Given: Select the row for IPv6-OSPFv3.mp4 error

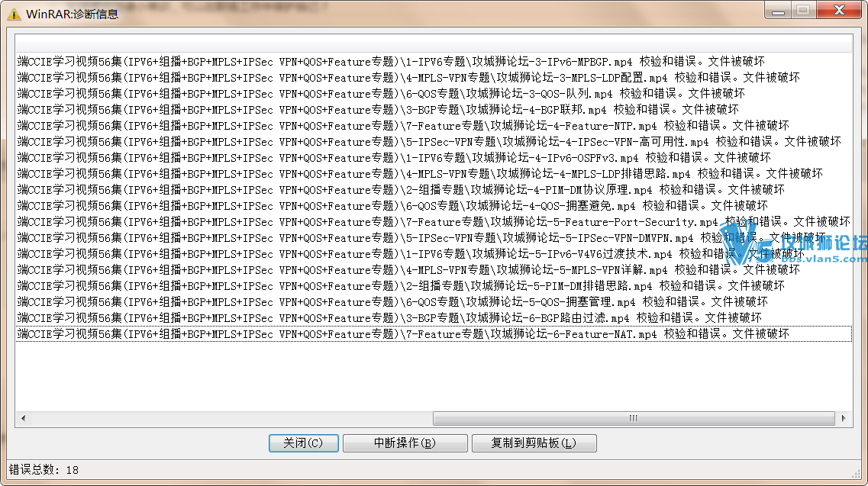Looking at the screenshot, I should (434, 158).
